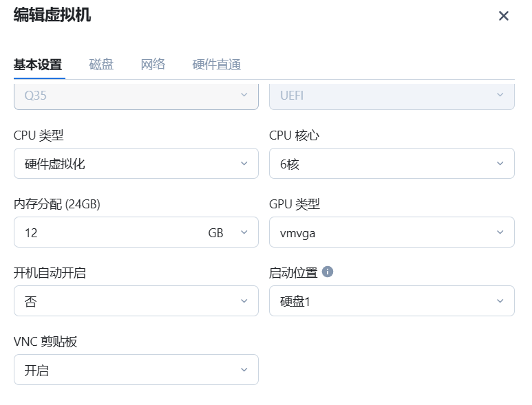The image size is (532, 405).
Task: Expand the VNC 剪贴板 dropdown
Action: (x=136, y=370)
